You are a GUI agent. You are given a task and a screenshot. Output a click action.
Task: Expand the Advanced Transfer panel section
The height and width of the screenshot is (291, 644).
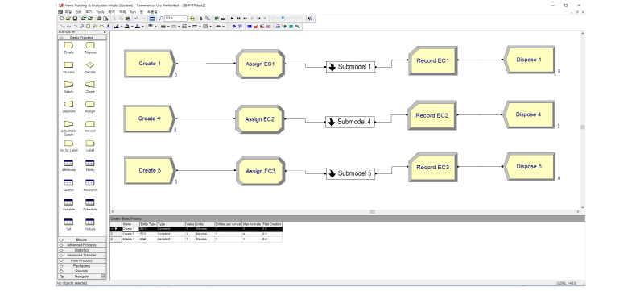click(x=82, y=256)
